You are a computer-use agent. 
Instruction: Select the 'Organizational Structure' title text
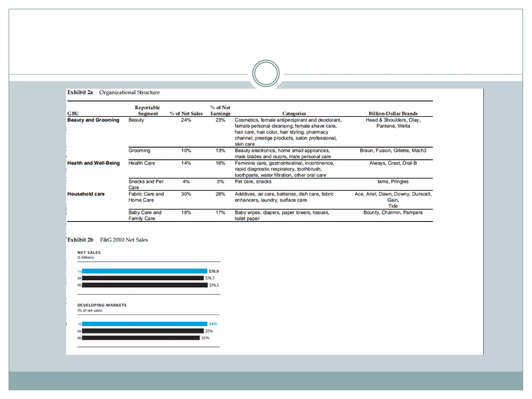pyautogui.click(x=129, y=92)
